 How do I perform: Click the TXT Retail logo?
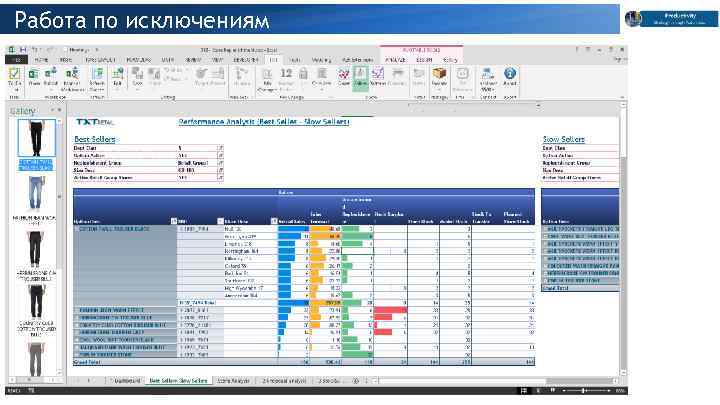[x=95, y=122]
